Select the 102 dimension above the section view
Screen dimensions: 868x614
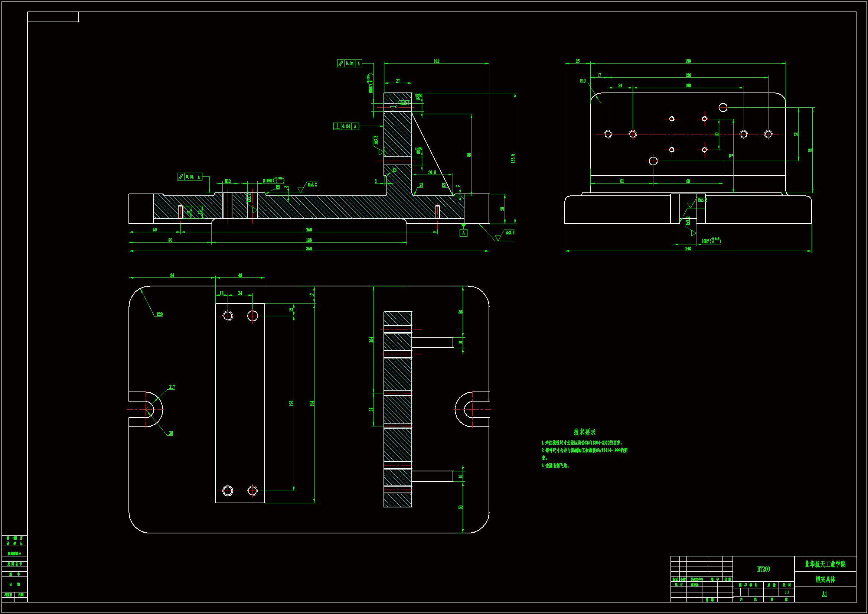point(436,61)
